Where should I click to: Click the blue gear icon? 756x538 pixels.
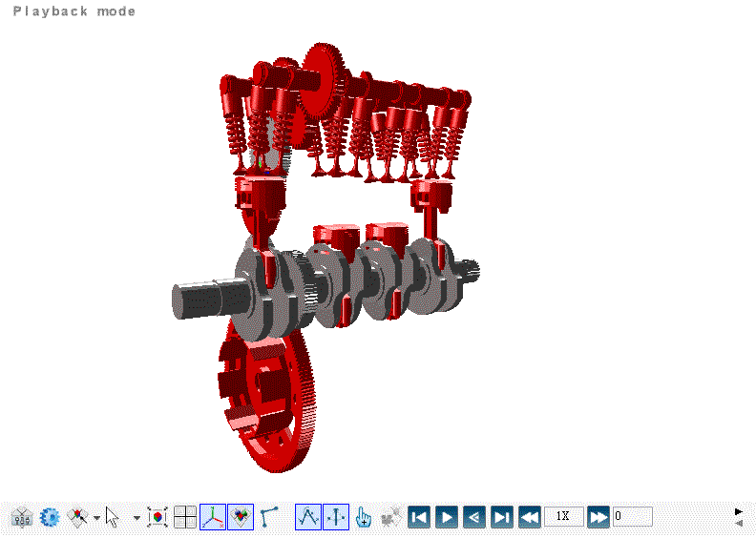[x=50, y=517]
